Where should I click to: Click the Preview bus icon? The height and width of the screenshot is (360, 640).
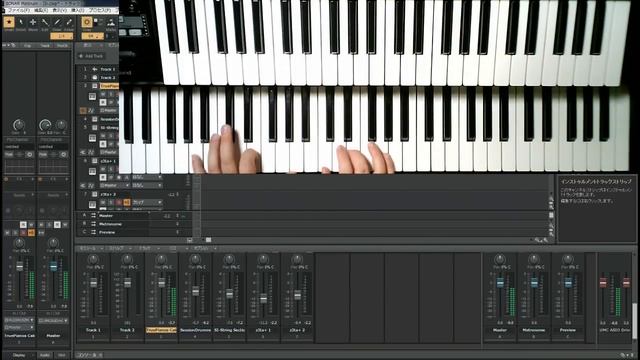[93, 232]
